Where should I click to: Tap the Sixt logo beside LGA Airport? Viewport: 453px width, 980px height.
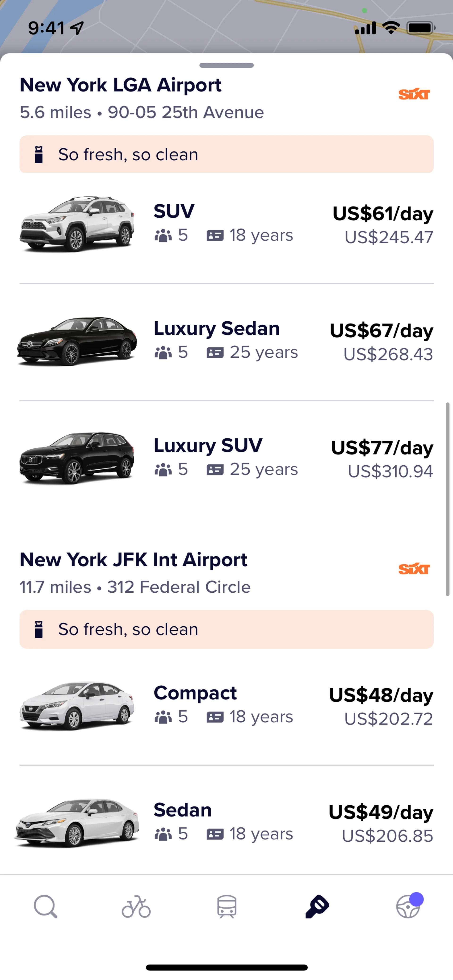click(414, 94)
